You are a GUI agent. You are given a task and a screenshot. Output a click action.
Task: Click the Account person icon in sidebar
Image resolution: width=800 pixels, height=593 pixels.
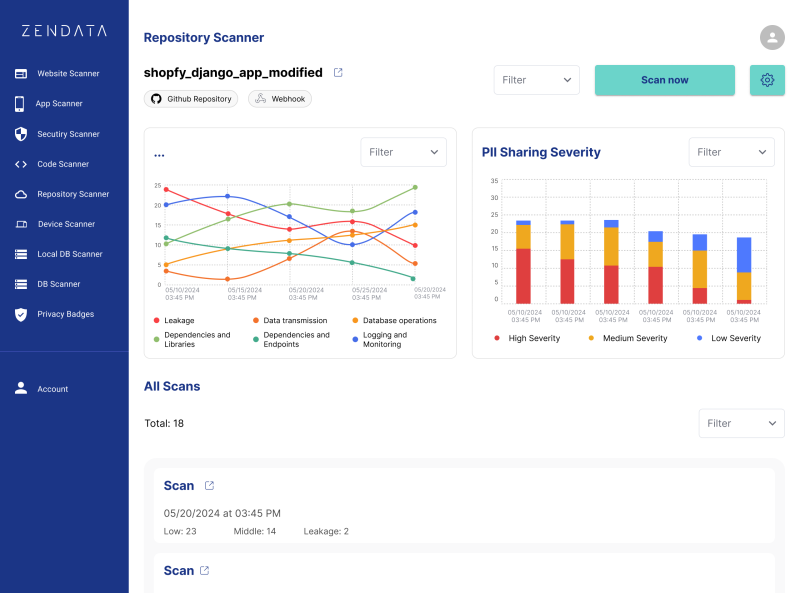coord(21,388)
